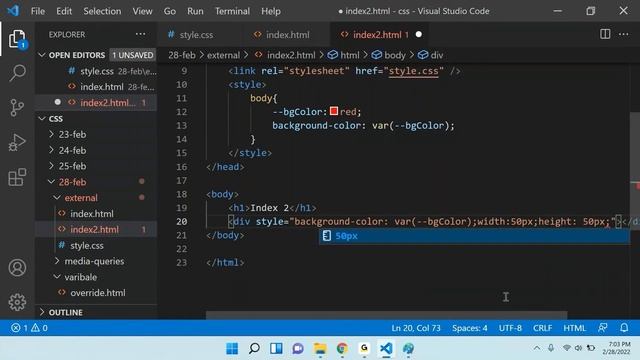The image size is (640, 360).
Task: Click Visual Studio Code taskbar icon
Action: point(386,348)
